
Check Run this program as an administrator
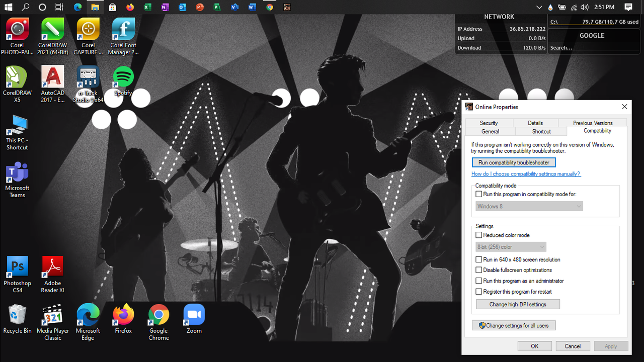[479, 281]
